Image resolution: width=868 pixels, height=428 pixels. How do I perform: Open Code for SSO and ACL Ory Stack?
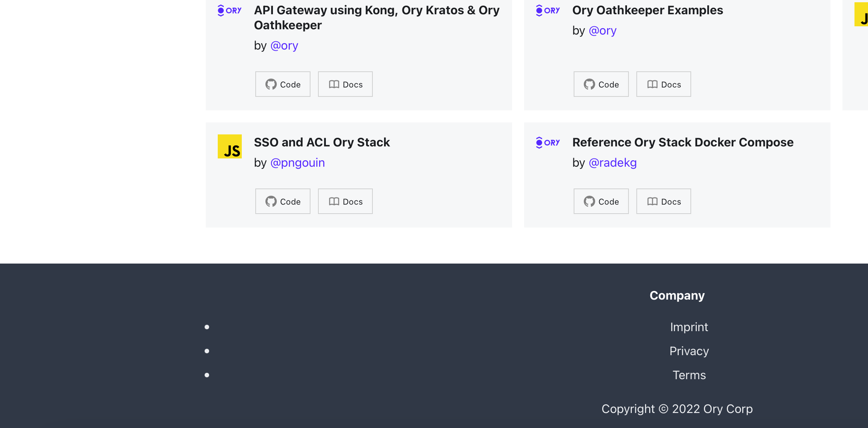tap(283, 201)
